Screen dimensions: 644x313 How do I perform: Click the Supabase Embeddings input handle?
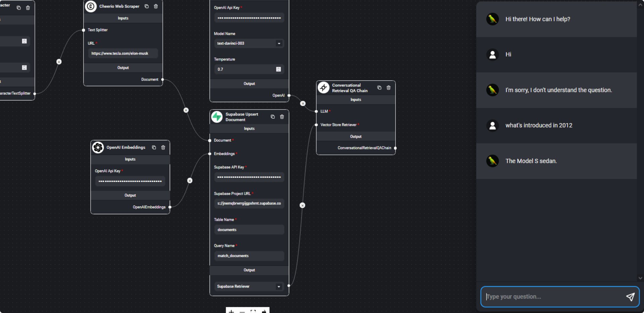[210, 154]
